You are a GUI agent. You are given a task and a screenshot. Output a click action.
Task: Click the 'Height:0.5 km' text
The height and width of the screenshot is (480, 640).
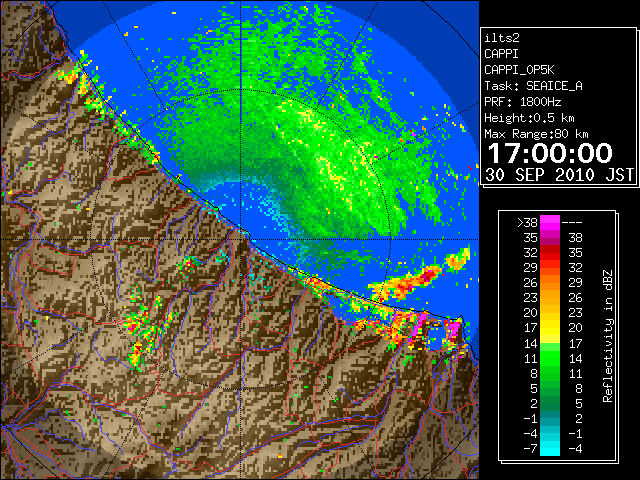[529, 118]
